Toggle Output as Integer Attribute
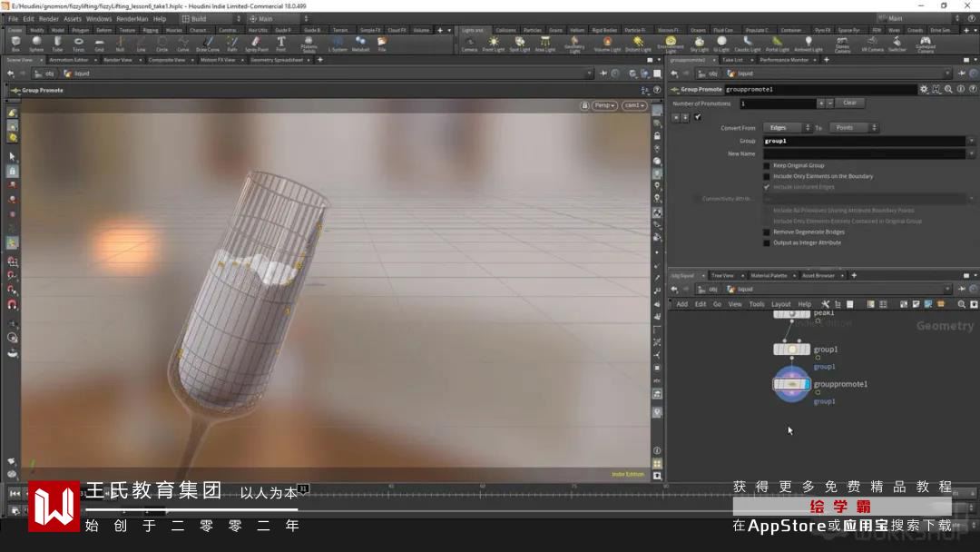Screen dimensions: 980x552 (767, 242)
